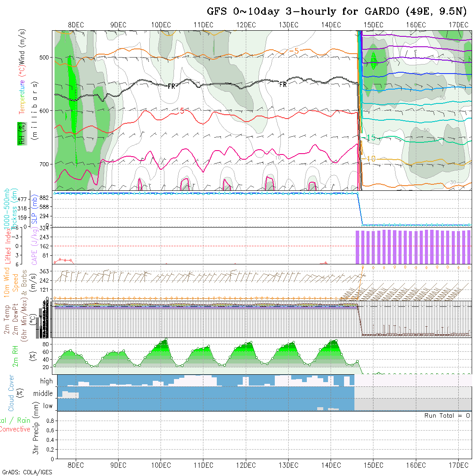Select the "middle" cloud cover row label
Viewport: 476px width, 476px height.
point(43,394)
